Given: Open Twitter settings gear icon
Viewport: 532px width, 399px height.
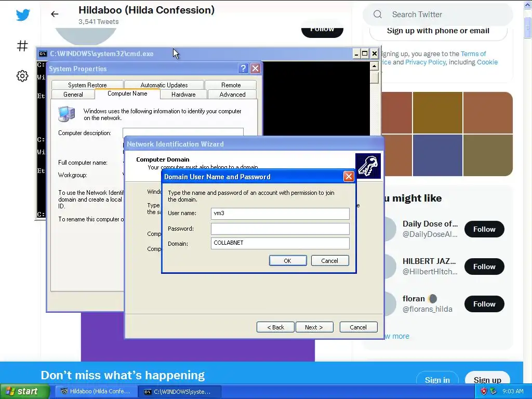Looking at the screenshot, I should point(22,76).
